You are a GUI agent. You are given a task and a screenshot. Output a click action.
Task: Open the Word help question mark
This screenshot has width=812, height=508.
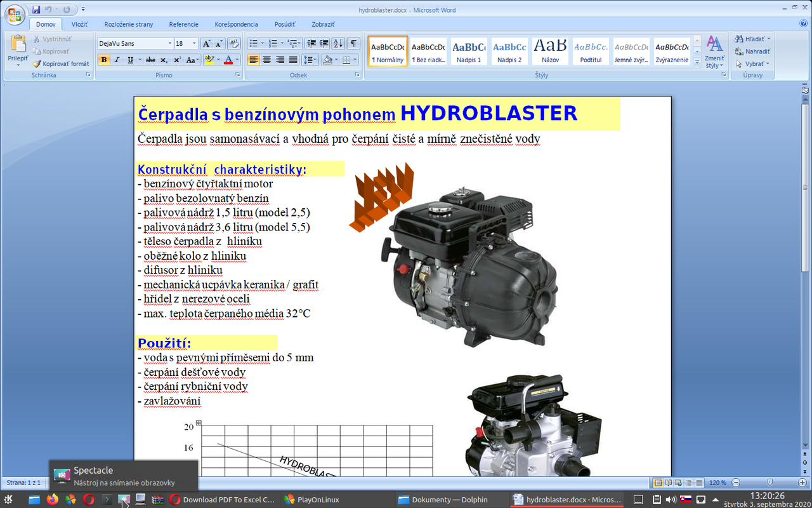(804, 23)
